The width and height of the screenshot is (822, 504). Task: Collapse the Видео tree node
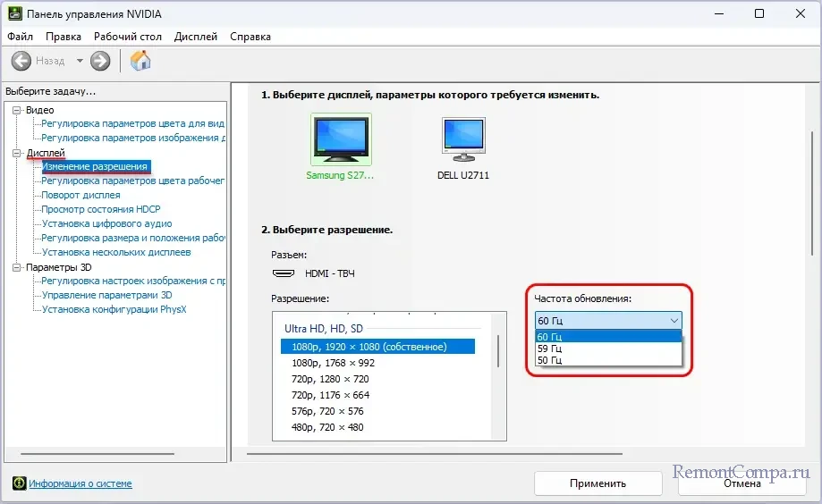[17, 110]
